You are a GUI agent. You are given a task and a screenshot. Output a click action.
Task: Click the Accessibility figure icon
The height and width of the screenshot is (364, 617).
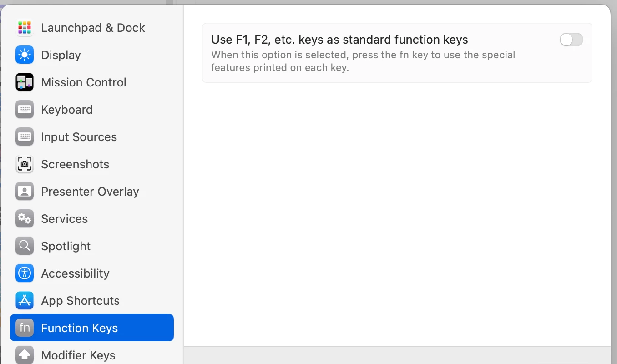pyautogui.click(x=25, y=273)
